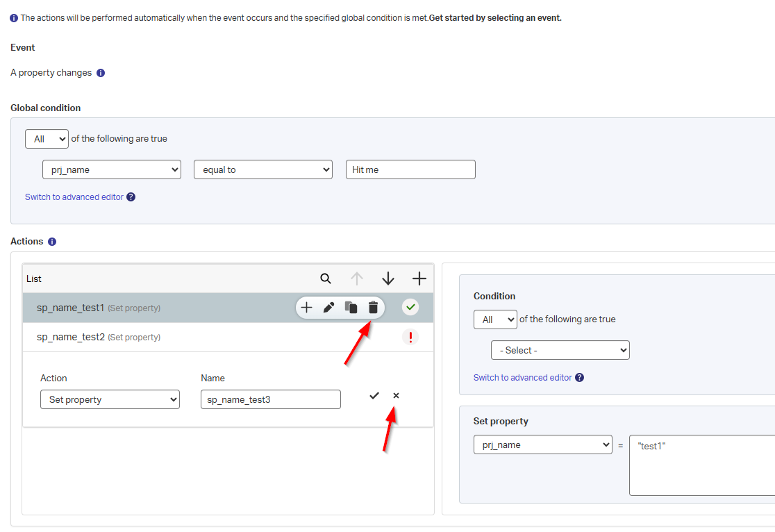Click Switch to advanced editor in Global condition
This screenshot has height=532, width=775.
[x=74, y=197]
